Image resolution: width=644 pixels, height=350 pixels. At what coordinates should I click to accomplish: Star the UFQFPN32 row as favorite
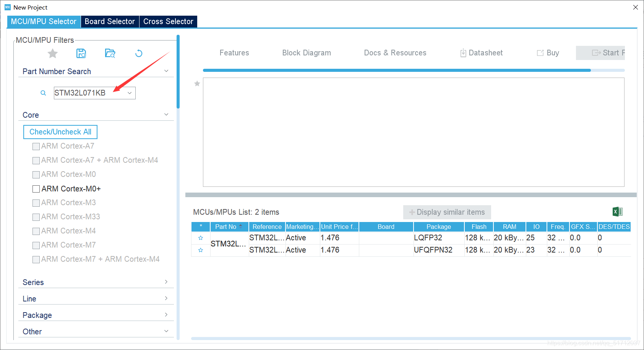click(201, 250)
